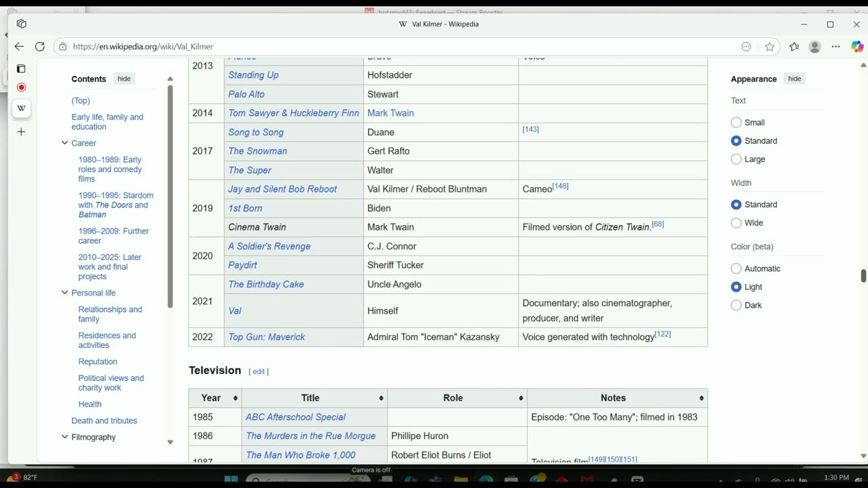The image size is (868, 488).
Task: Open the Settings and more ellipsis menu
Action: click(835, 47)
